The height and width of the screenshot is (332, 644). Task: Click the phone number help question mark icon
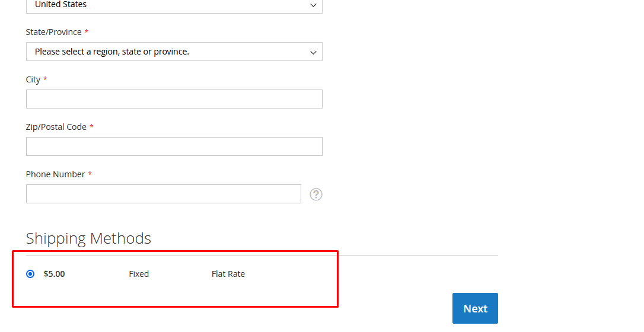(x=316, y=194)
